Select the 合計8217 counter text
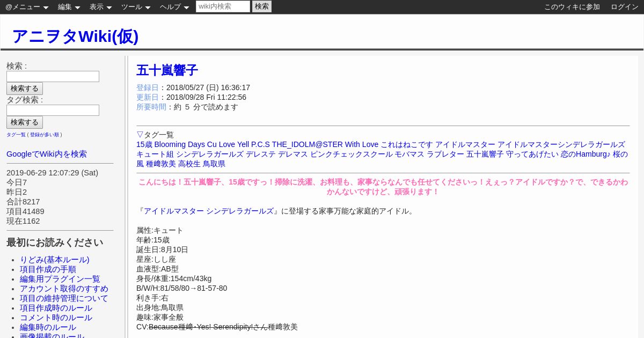 [x=23, y=202]
